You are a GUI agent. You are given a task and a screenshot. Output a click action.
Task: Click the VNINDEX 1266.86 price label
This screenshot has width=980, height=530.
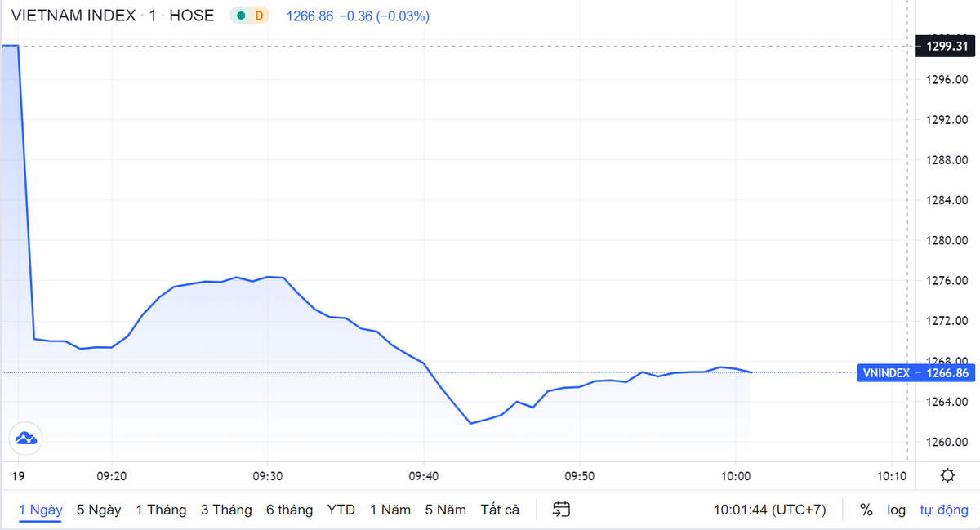pyautogui.click(x=915, y=373)
